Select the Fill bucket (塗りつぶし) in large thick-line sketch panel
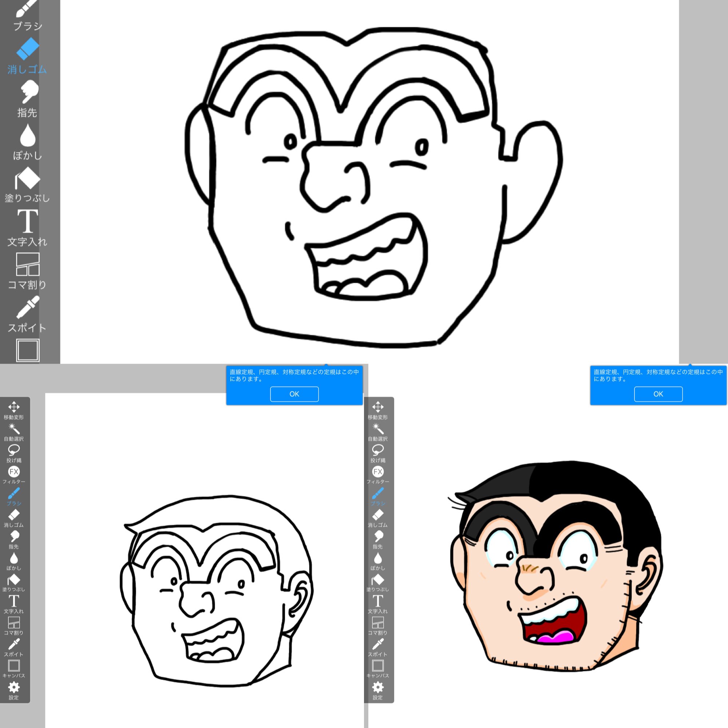Image resolution: width=728 pixels, height=728 pixels. pos(28,185)
